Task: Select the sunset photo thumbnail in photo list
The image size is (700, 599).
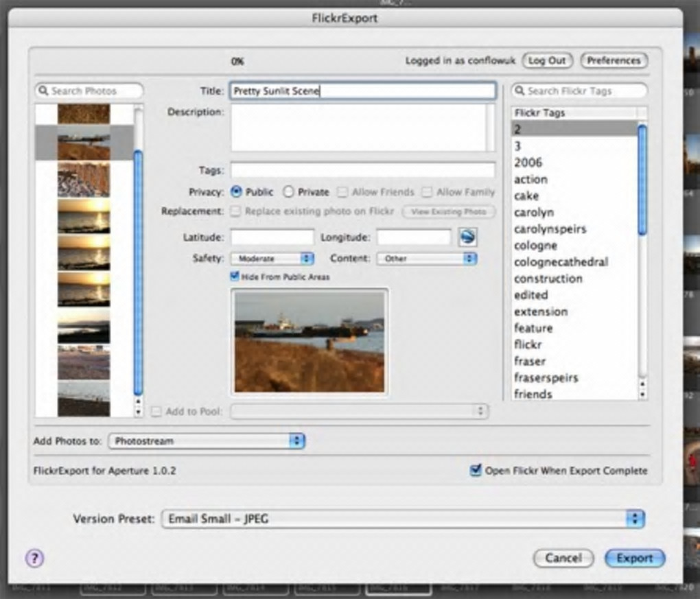Action: (x=83, y=215)
